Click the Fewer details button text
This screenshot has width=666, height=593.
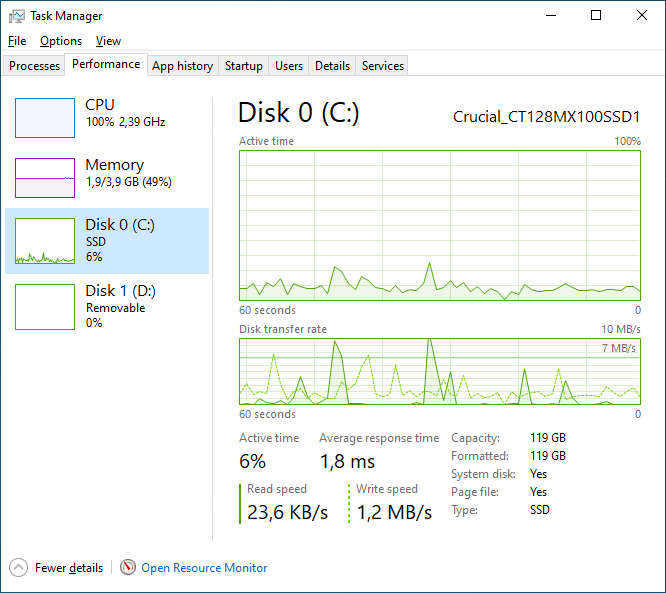click(x=69, y=568)
